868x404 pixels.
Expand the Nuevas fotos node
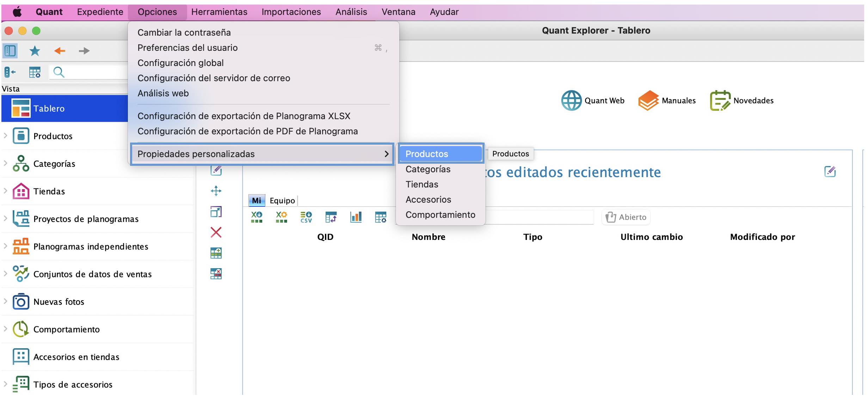tap(5, 302)
